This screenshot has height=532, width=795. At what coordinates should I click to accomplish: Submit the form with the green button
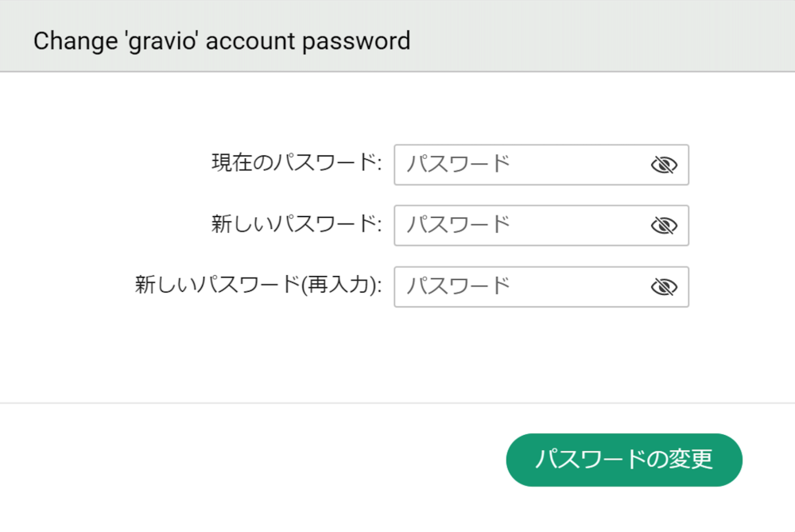(624, 460)
